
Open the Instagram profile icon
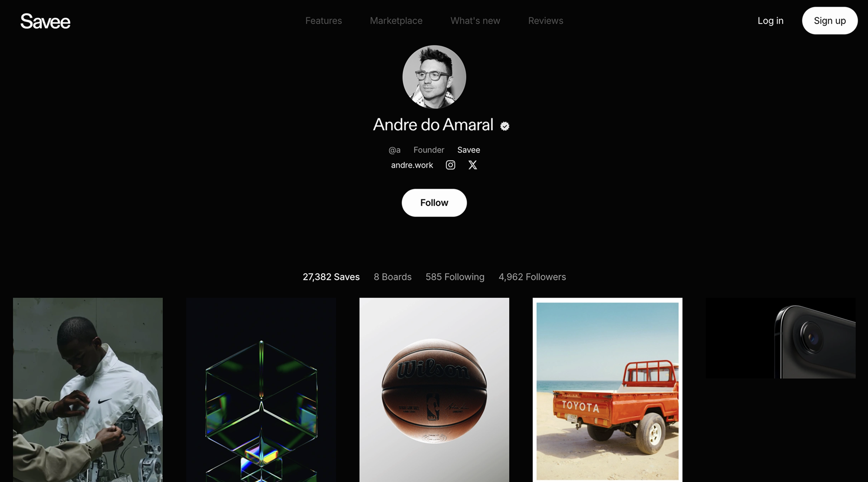[450, 165]
